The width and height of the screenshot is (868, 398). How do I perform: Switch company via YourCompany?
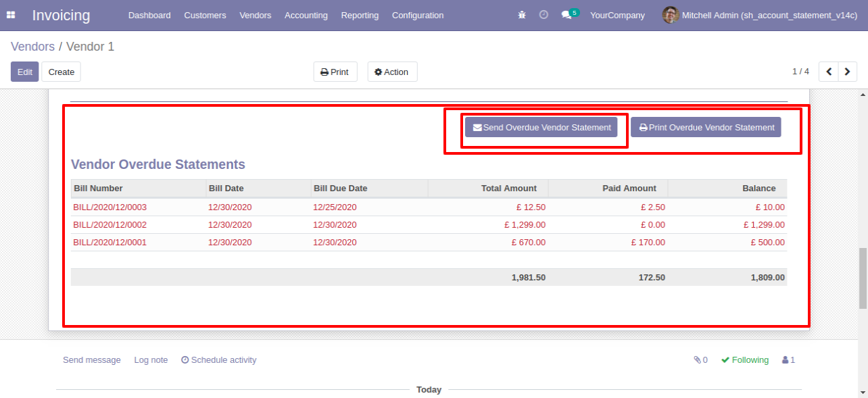(617, 15)
